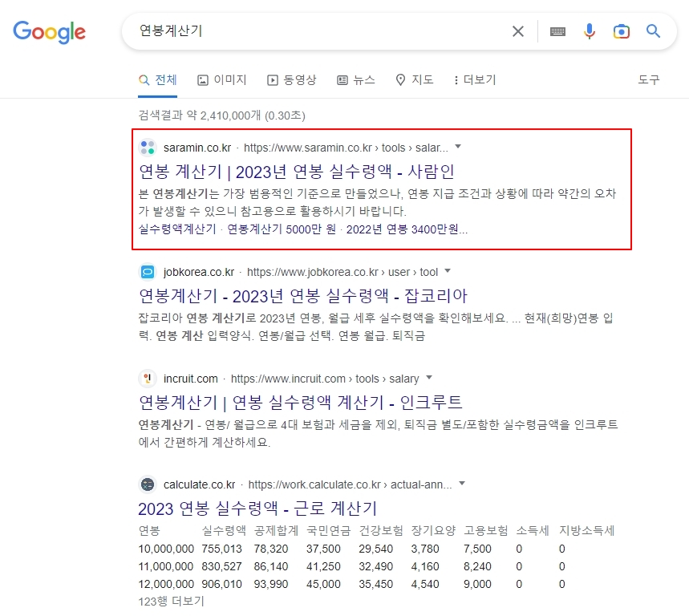Search by image using the camera icon
This screenshot has height=616, width=689.
[x=622, y=31]
